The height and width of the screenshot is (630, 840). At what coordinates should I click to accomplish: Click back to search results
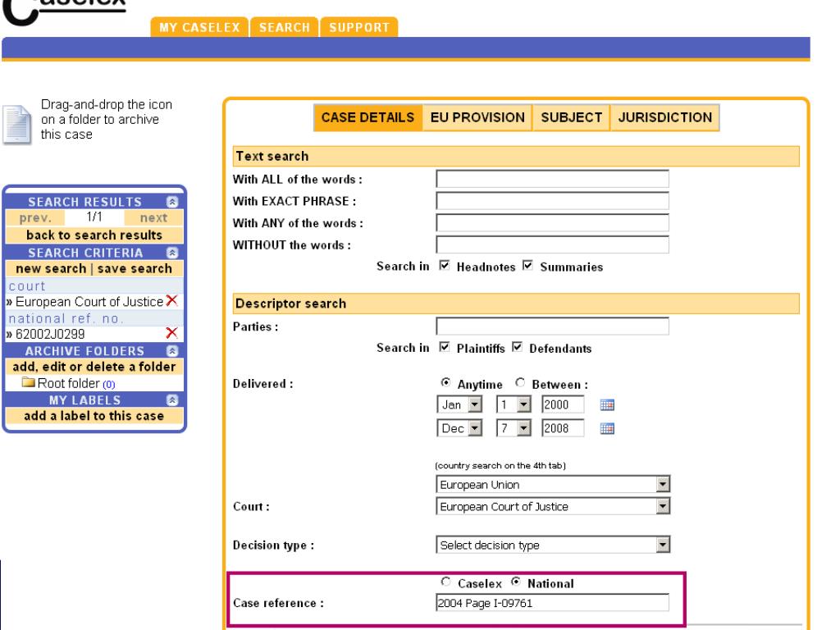[94, 235]
